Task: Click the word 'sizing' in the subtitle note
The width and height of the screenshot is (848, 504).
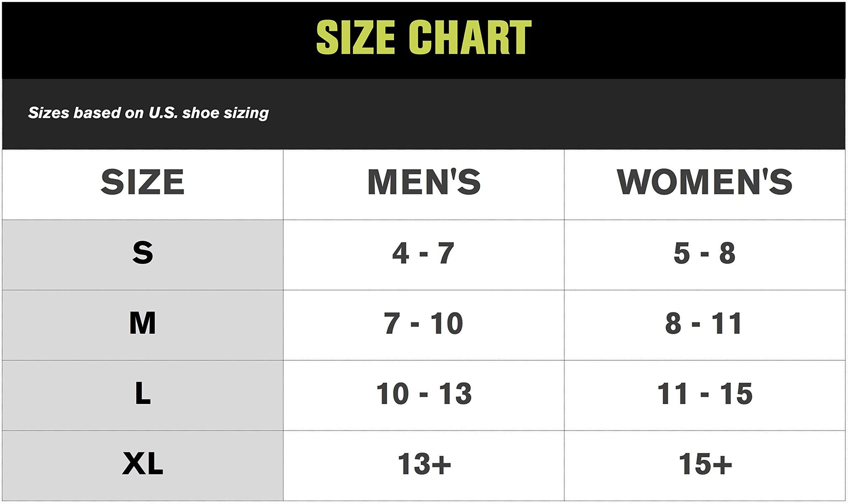Action: pos(246,113)
